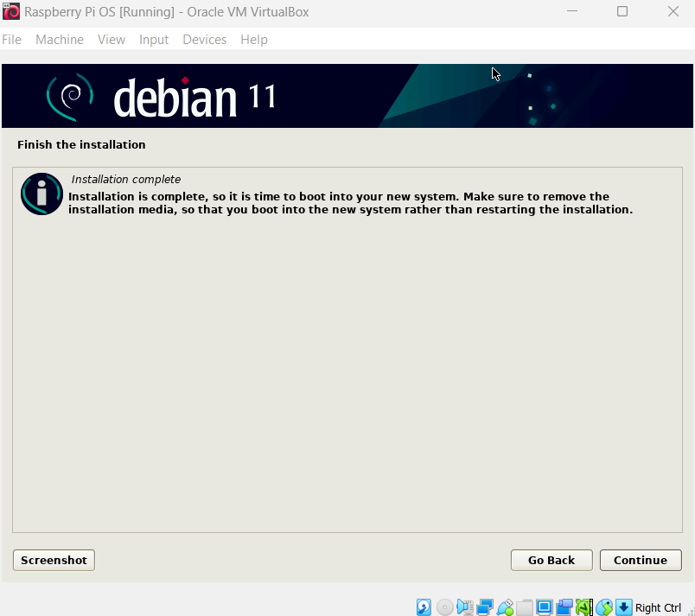Click the green CPU virtualization status icon
The image size is (695, 616).
584,607
